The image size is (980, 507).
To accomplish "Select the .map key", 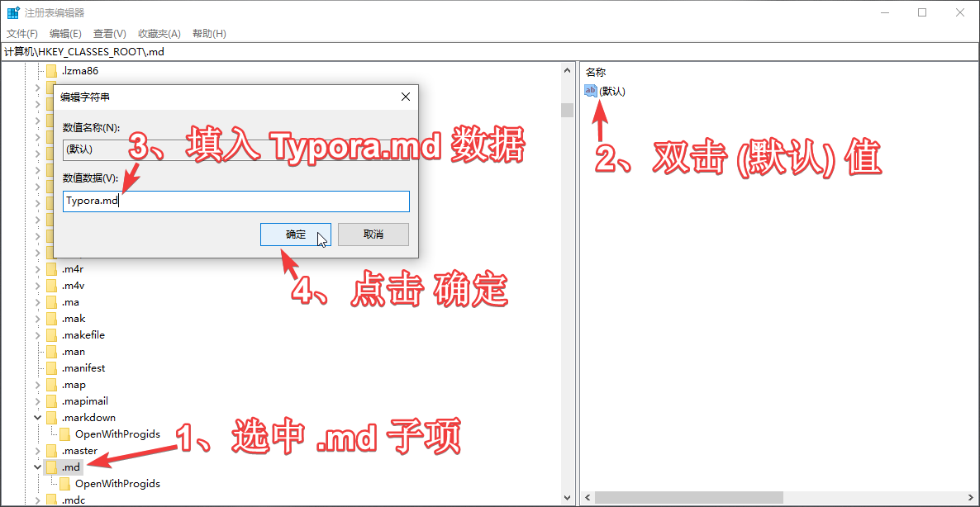I will [x=73, y=385].
